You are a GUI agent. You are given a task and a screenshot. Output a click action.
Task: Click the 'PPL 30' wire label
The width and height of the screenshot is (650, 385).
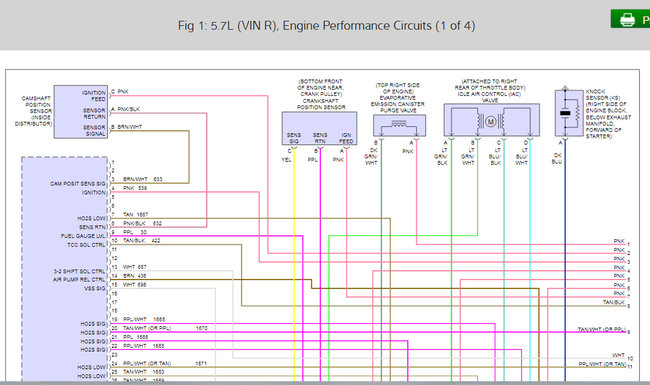[135, 232]
